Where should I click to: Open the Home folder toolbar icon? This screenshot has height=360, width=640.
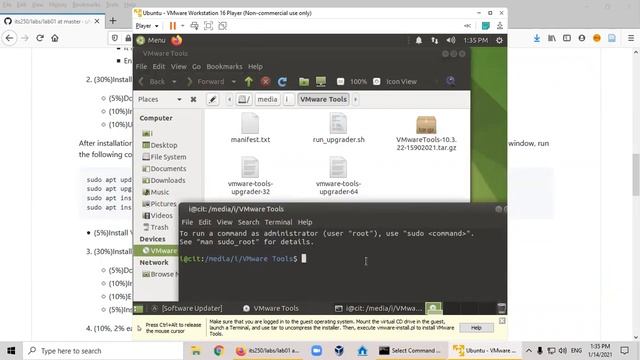[x=304, y=81]
